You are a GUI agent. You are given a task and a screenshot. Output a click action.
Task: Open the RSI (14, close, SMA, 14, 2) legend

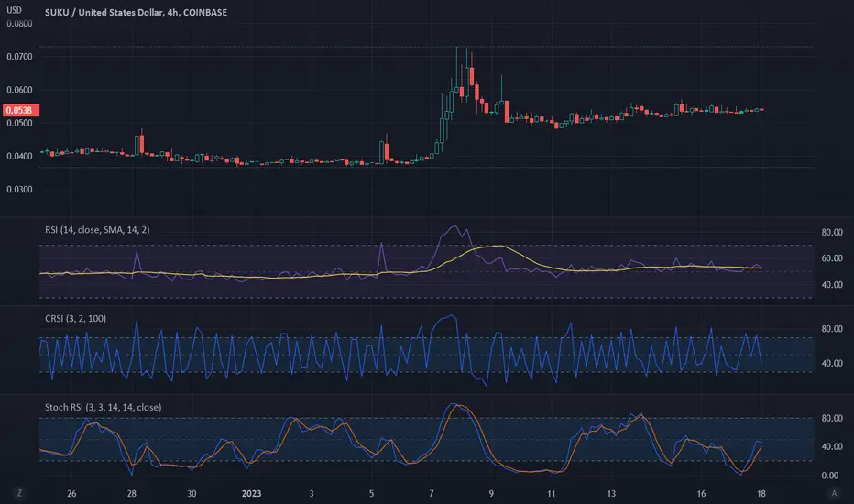pos(97,230)
